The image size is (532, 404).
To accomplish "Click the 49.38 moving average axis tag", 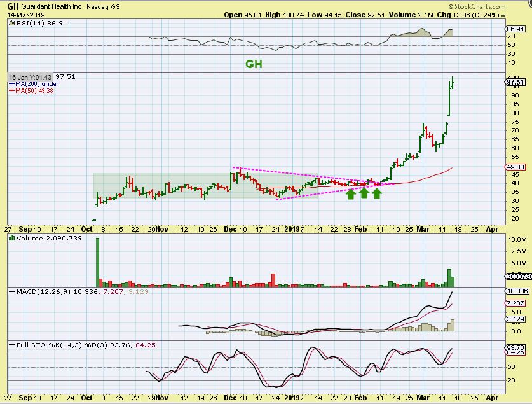I will (x=515, y=167).
